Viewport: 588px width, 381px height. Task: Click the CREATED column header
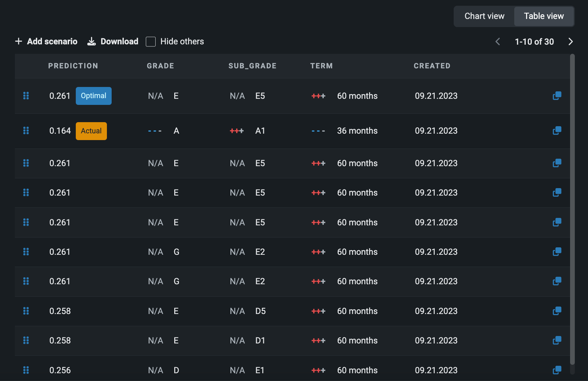click(x=432, y=66)
